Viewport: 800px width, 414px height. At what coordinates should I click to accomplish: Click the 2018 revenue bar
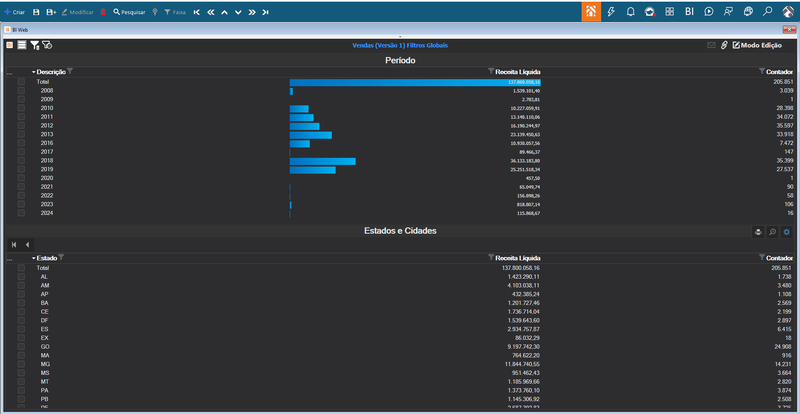click(x=322, y=161)
